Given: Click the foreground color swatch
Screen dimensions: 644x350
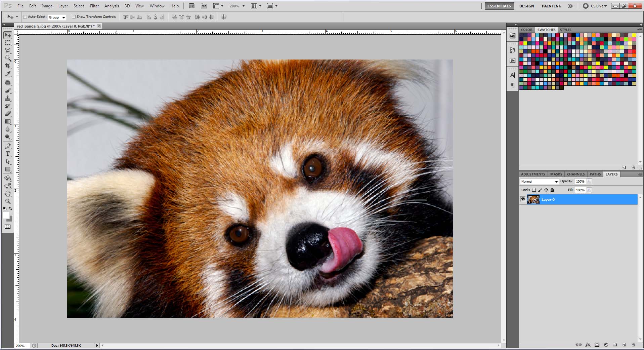Looking at the screenshot, I should [x=6, y=215].
